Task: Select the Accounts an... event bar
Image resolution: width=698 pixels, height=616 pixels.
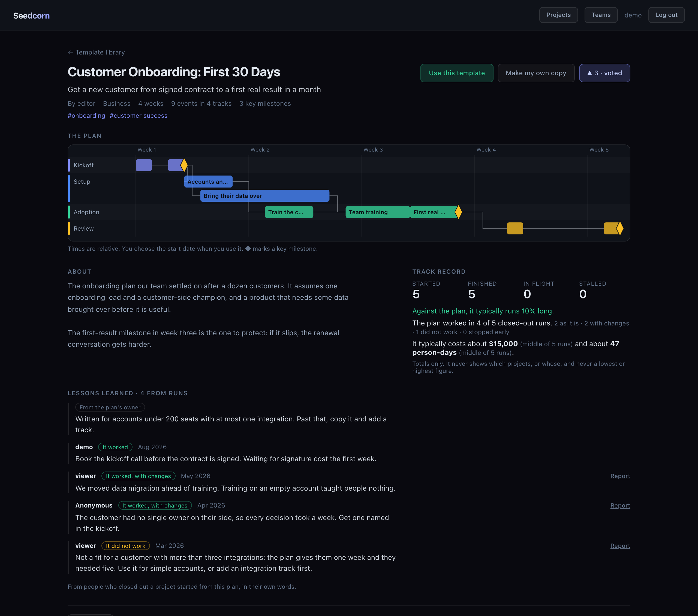Action: pyautogui.click(x=208, y=182)
